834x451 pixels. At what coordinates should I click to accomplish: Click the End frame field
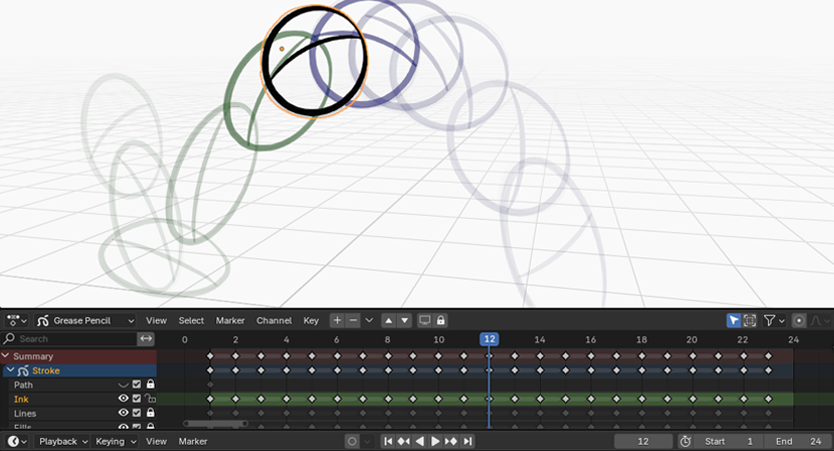797,441
